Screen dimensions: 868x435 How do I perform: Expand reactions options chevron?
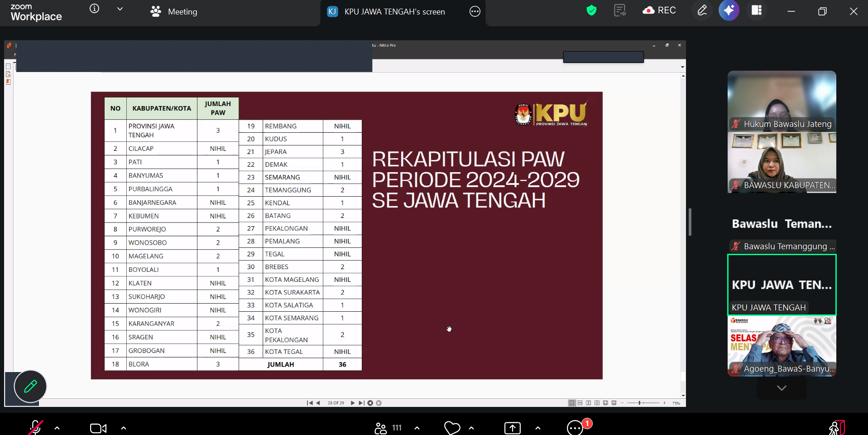(471, 428)
